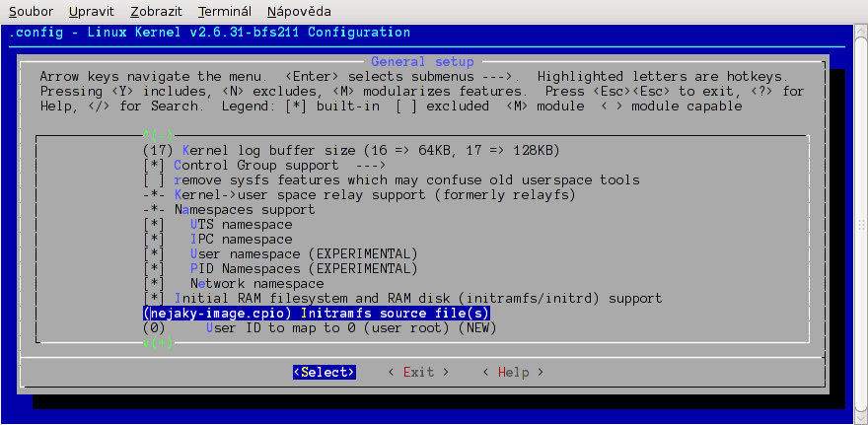Screen dimensions: 868x425
Task: Open the Soubor menu
Action: (31, 11)
